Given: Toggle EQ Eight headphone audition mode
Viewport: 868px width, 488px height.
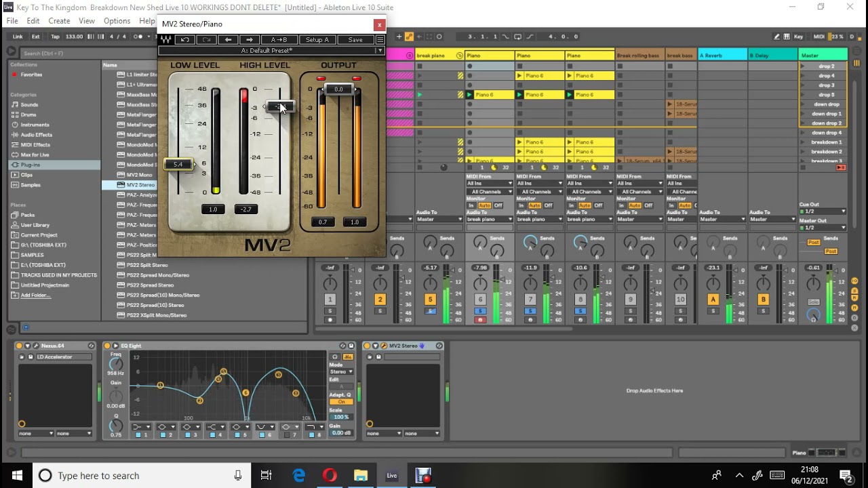Looking at the screenshot, I should pos(334,357).
